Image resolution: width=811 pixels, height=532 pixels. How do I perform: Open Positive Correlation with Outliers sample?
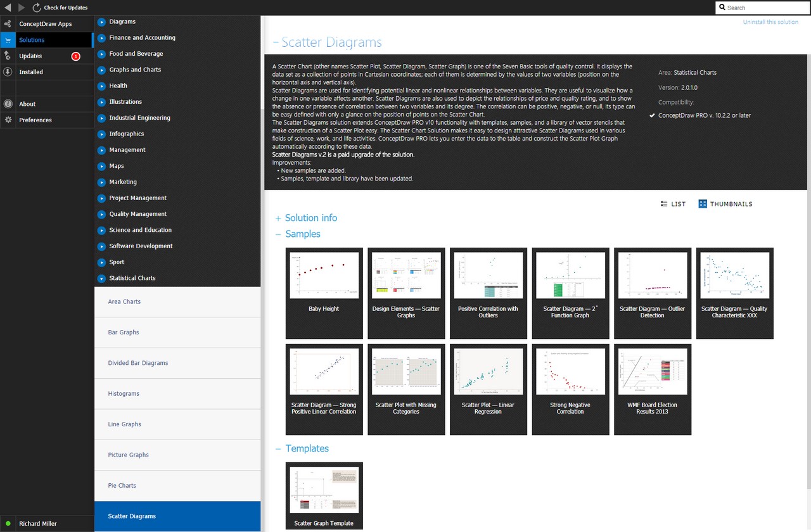489,293
